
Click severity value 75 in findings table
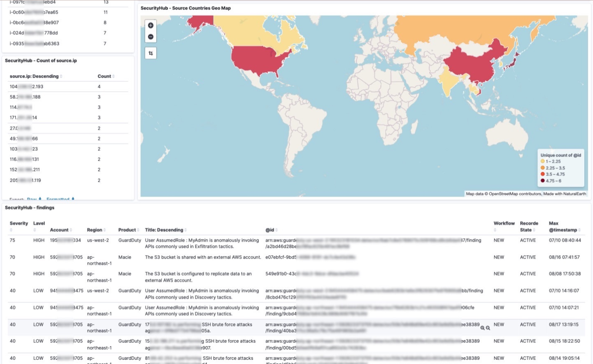12,240
